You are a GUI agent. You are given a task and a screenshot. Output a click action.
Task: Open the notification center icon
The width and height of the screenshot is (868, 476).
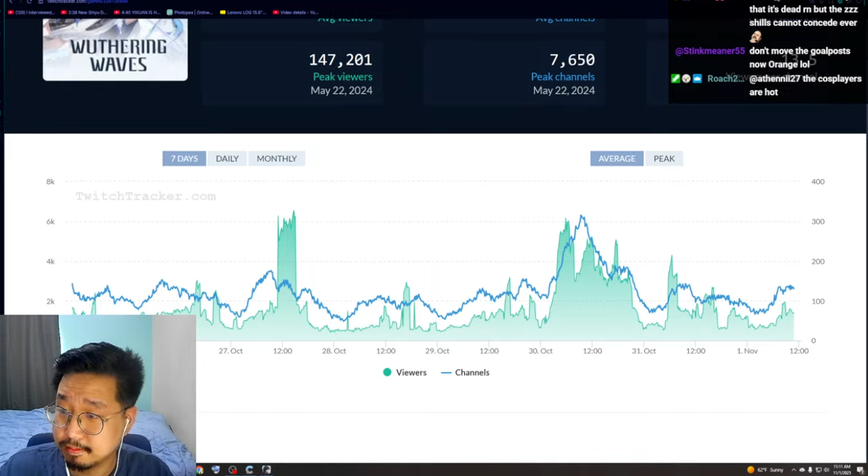point(860,470)
